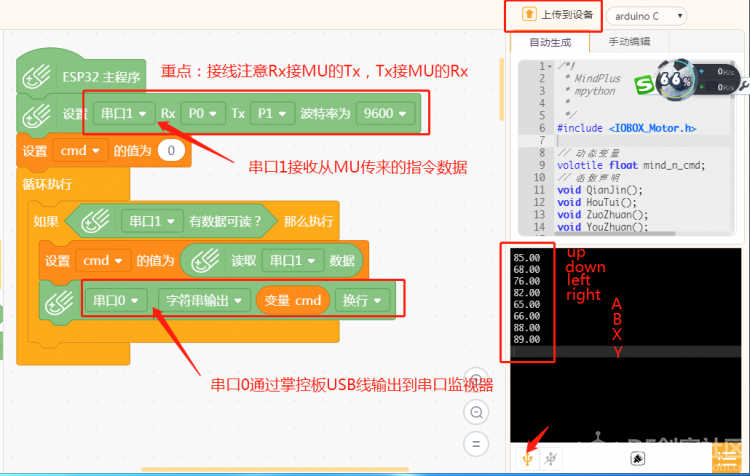Select the ESP32 主程序 hat block label

pos(101,77)
